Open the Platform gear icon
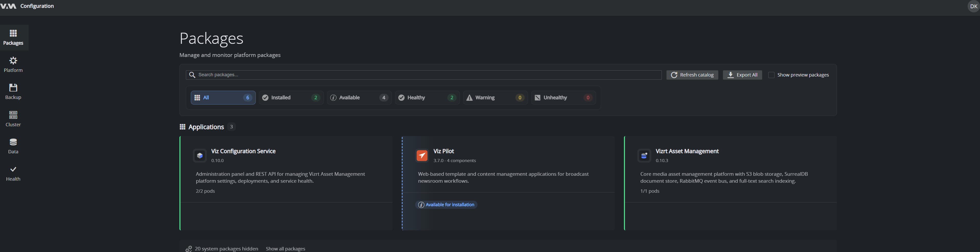This screenshot has height=252, width=980. point(13,61)
